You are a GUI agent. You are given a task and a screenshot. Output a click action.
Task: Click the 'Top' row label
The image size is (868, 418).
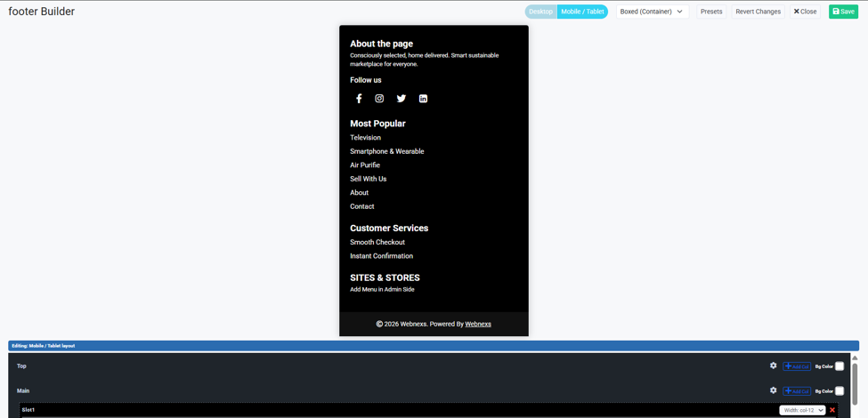click(21, 366)
